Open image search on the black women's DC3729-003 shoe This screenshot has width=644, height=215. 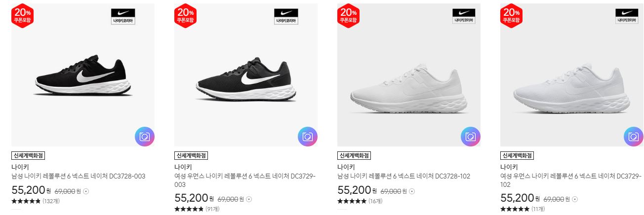point(308,137)
